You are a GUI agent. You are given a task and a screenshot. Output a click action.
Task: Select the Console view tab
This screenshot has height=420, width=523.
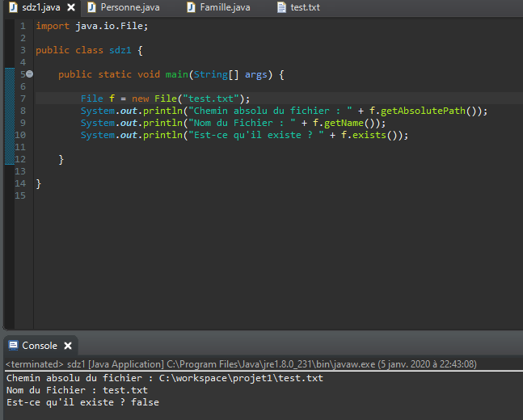40,346
